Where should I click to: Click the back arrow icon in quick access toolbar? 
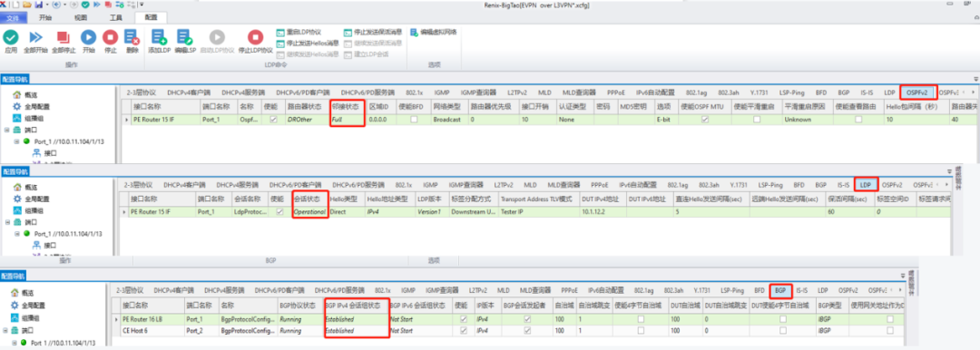click(57, 5)
